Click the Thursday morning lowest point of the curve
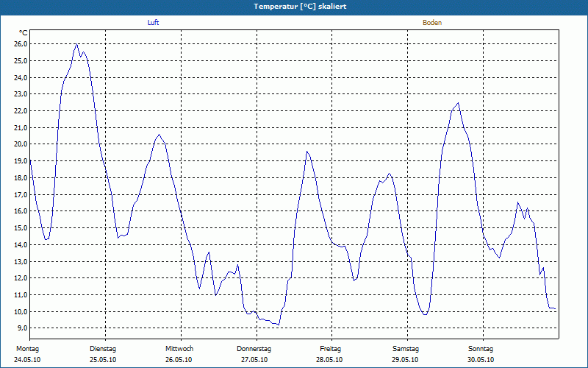Image resolution: width=588 pixels, height=368 pixels. [279, 325]
